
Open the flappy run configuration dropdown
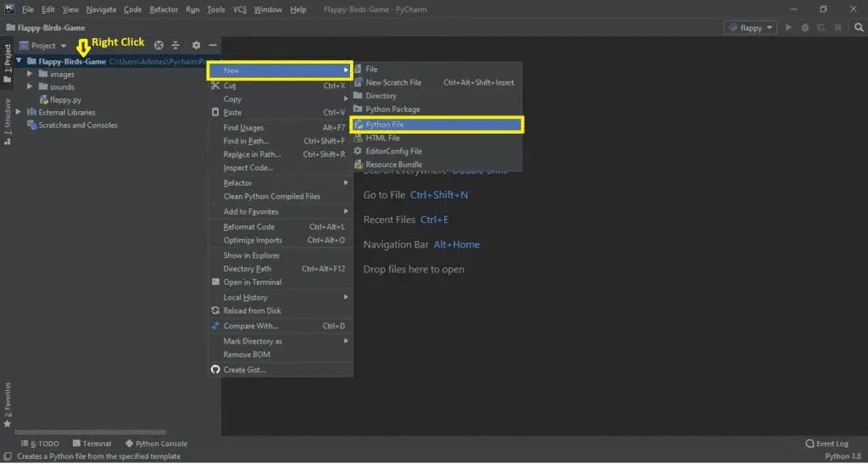pyautogui.click(x=750, y=27)
